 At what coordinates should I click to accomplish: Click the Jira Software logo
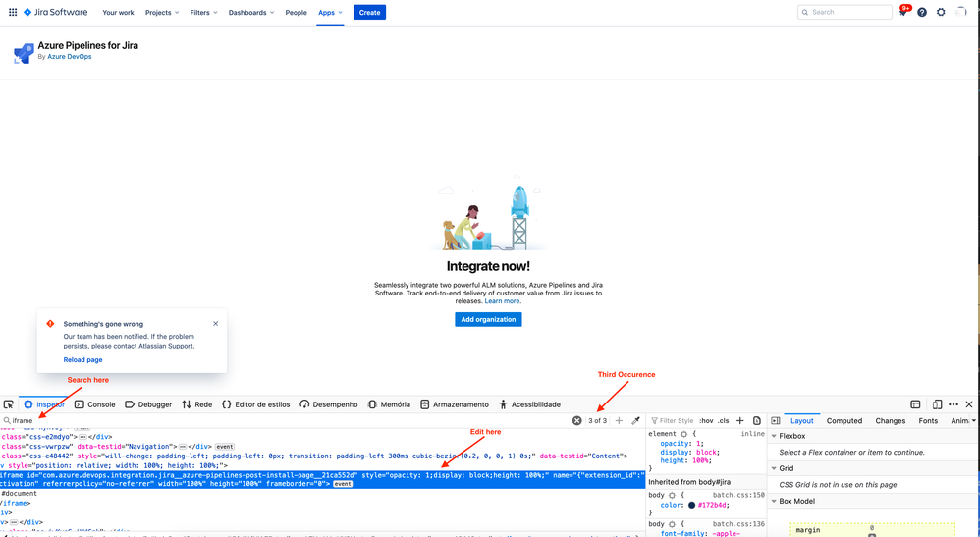coord(56,12)
